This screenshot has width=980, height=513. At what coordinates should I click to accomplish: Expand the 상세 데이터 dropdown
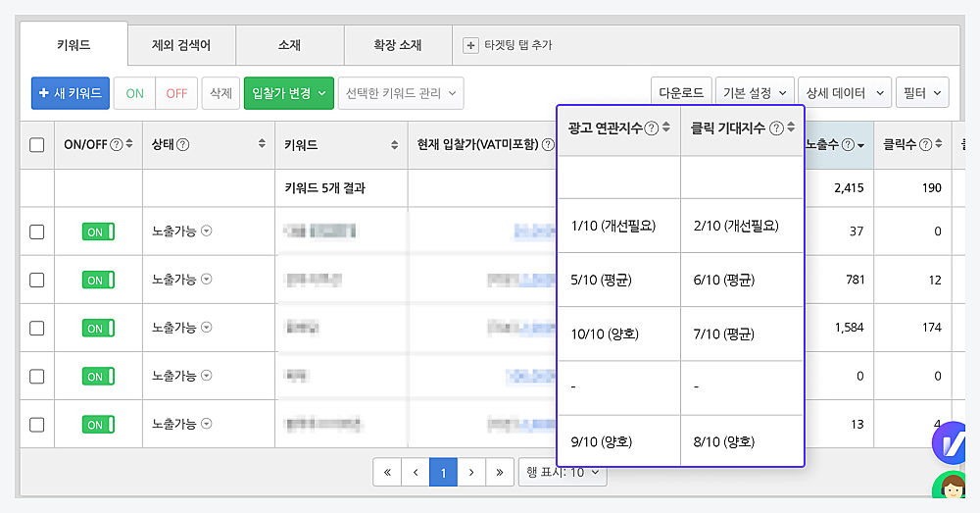(844, 93)
